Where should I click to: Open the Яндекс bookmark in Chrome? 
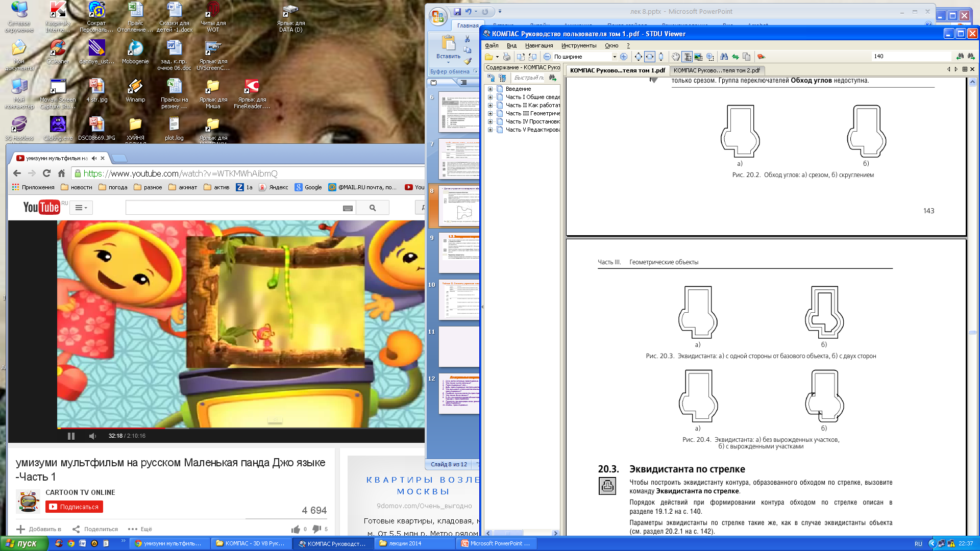273,187
